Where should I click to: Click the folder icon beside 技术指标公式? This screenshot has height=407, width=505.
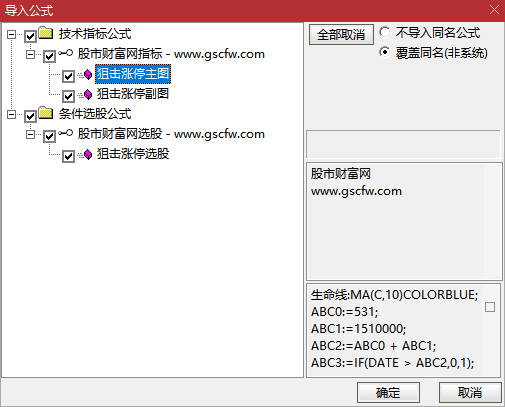coord(46,33)
